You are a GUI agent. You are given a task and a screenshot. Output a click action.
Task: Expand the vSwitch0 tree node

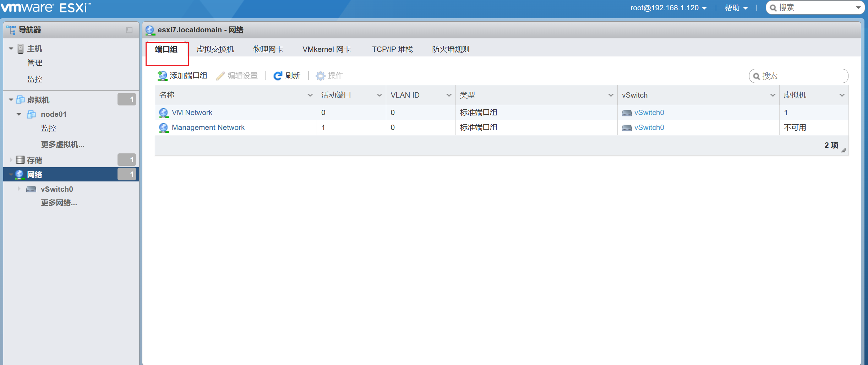19,189
